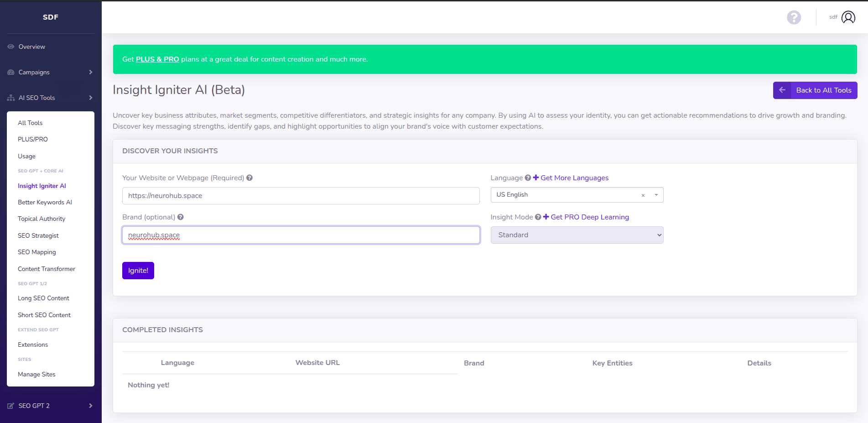Open Better Keywords AI tool

pos(45,202)
